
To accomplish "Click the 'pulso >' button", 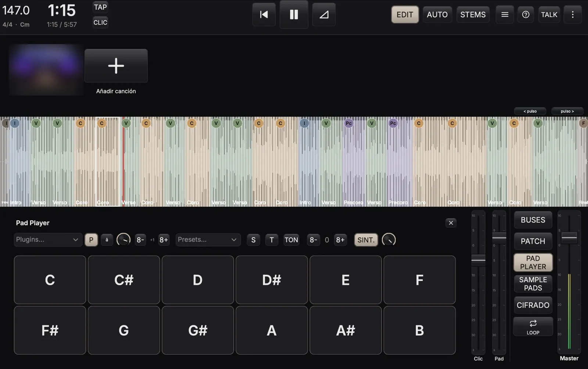I will point(567,111).
